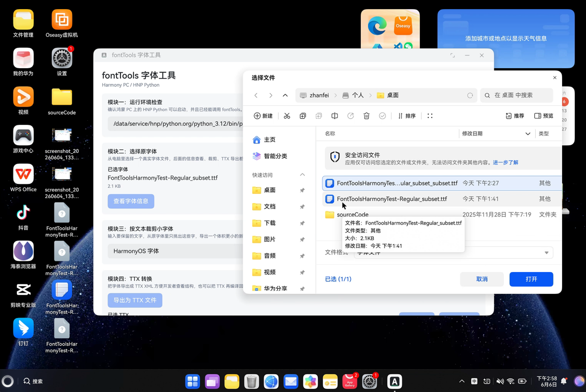
Task: Select FontToolsHarmonyTes…ular_subset_subset.ttf file
Action: (x=442, y=183)
